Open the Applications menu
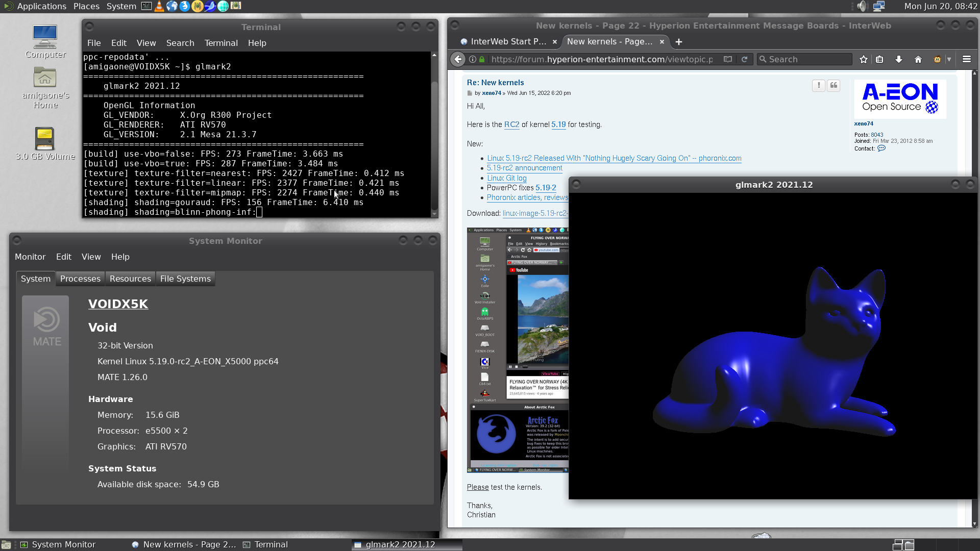This screenshot has height=551, width=980. [41, 6]
